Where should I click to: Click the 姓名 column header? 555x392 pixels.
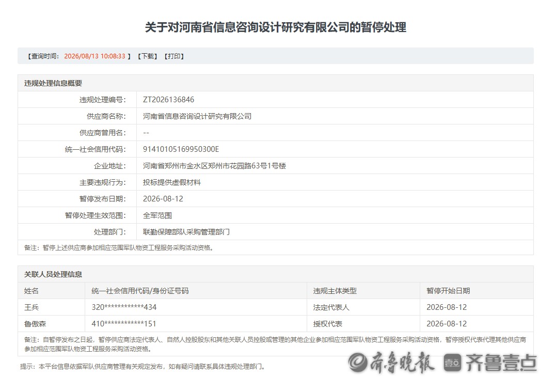(31, 291)
